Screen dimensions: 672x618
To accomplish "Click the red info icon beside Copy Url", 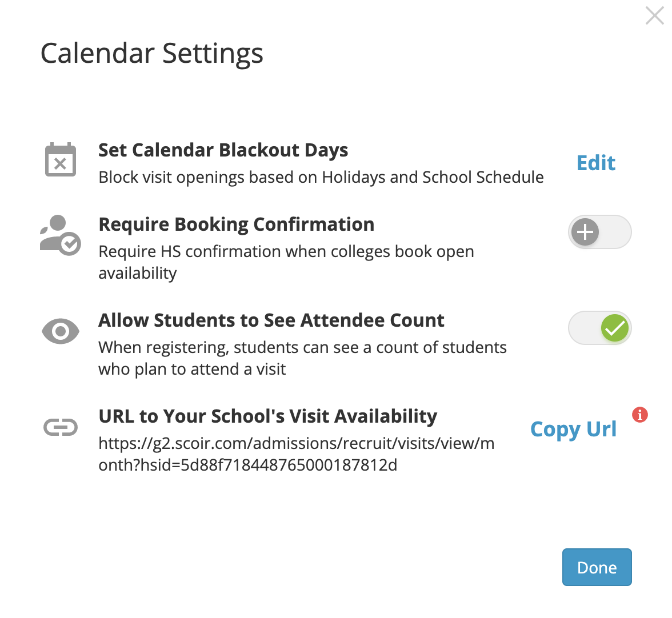I will (x=640, y=414).
